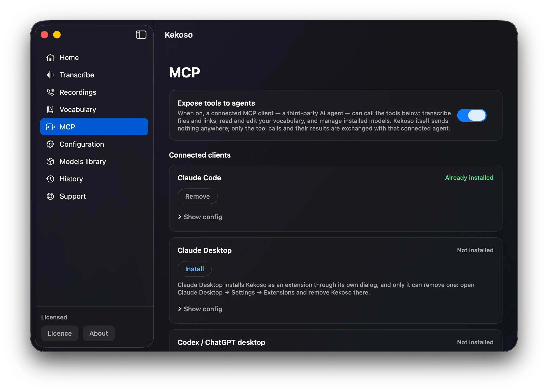Click the Support lifebuoy icon
This screenshot has height=392, width=548.
pos(50,196)
